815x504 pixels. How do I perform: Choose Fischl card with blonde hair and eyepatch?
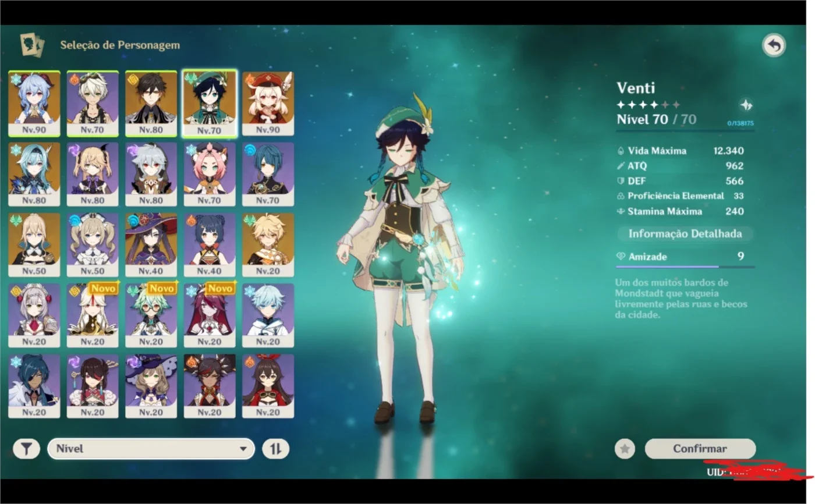[93, 175]
